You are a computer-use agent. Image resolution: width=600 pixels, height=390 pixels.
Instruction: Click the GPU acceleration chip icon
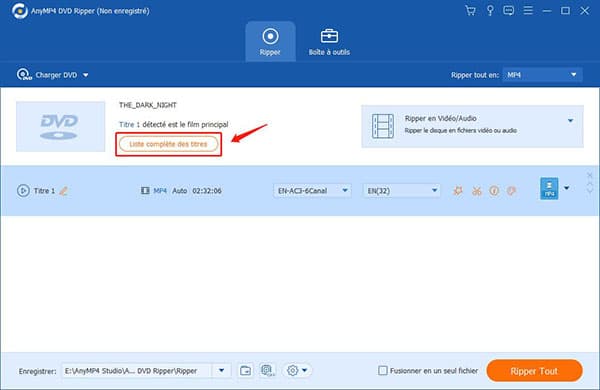pos(267,370)
